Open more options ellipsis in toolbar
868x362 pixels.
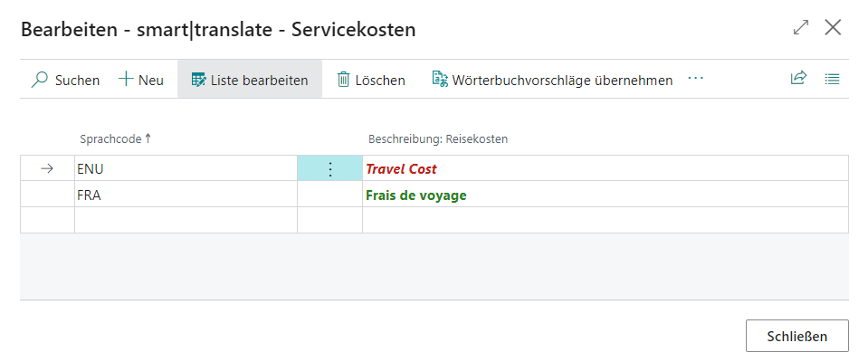(x=695, y=79)
